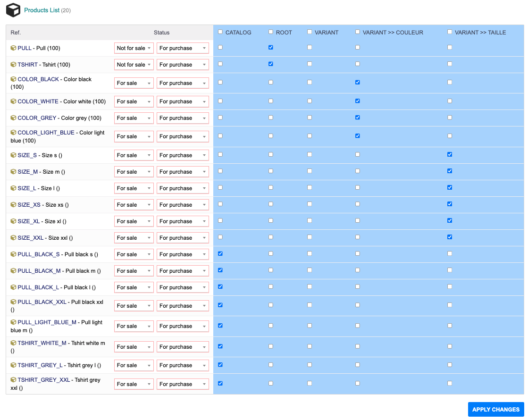The height and width of the screenshot is (420, 528).
Task: Uncheck VARIANT >> TAILLE checkbox for SIZE_M
Action: pyautogui.click(x=450, y=171)
